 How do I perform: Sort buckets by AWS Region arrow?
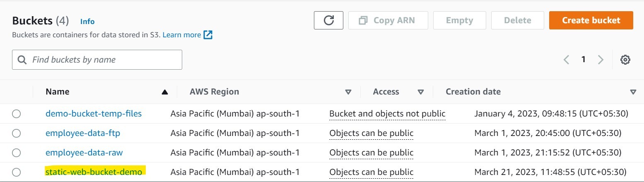[348, 92]
